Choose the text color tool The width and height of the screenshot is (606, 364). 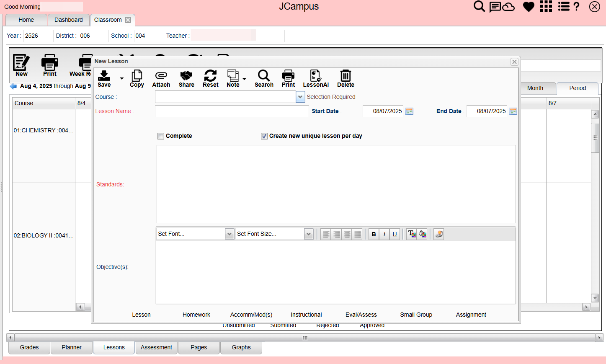coord(412,234)
